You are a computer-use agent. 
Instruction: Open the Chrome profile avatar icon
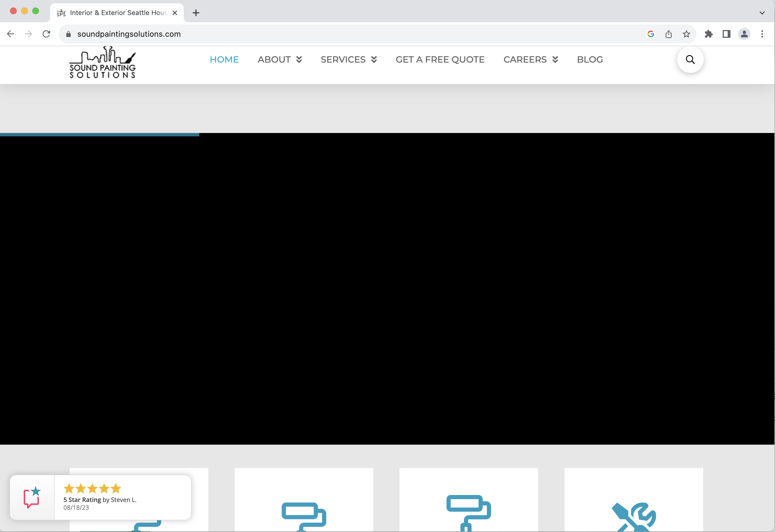click(744, 34)
